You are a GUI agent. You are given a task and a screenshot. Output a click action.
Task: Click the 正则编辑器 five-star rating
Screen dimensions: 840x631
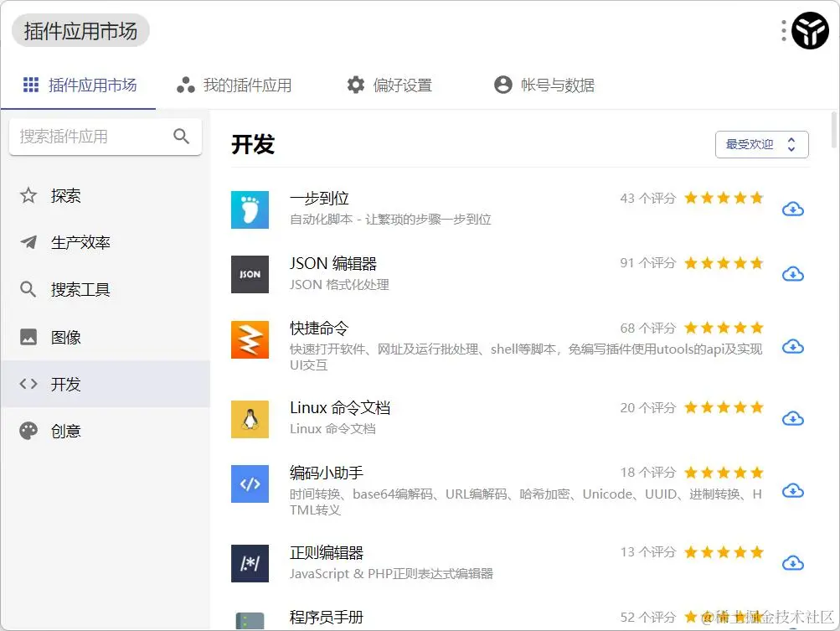pos(724,551)
